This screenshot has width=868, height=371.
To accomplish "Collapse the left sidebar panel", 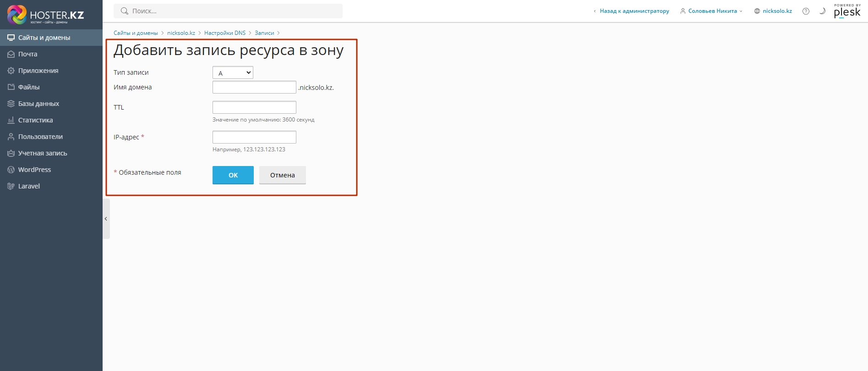I will pos(106,219).
